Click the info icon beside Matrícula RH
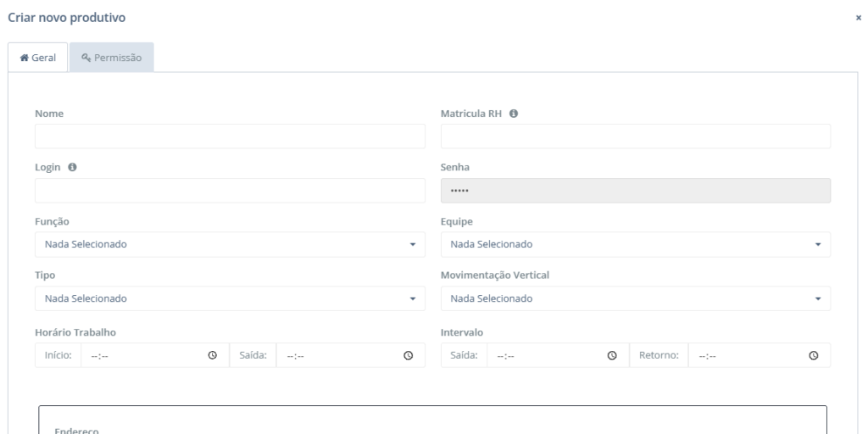The height and width of the screenshot is (434, 868). point(514,114)
